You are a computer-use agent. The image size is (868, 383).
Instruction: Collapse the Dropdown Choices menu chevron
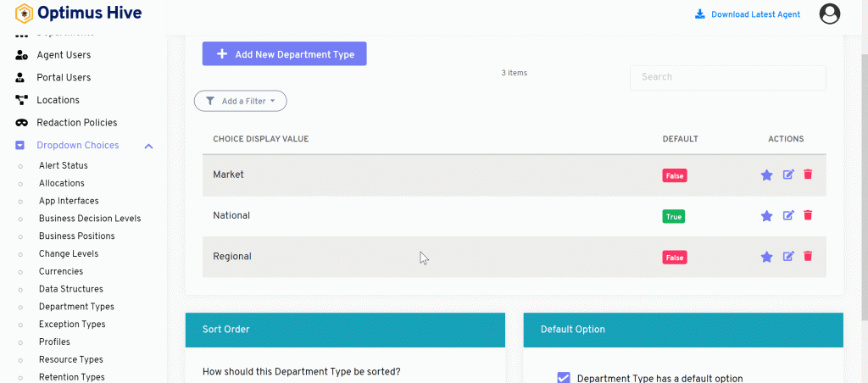coord(148,146)
